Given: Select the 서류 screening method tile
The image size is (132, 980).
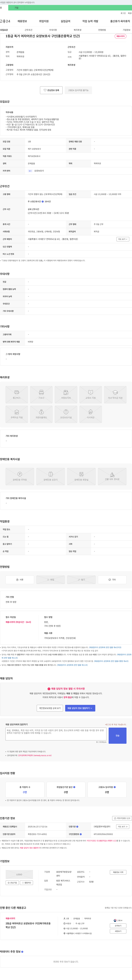Looking at the screenshot, I should (20, 580).
